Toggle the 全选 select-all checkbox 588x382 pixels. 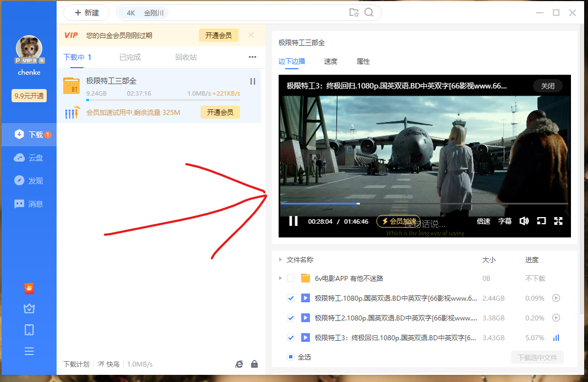[292, 357]
